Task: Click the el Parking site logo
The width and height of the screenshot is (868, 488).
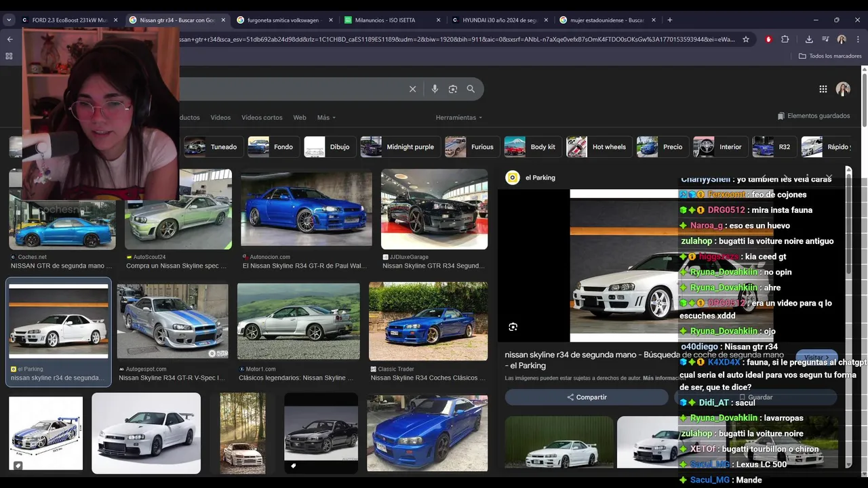Action: point(513,178)
